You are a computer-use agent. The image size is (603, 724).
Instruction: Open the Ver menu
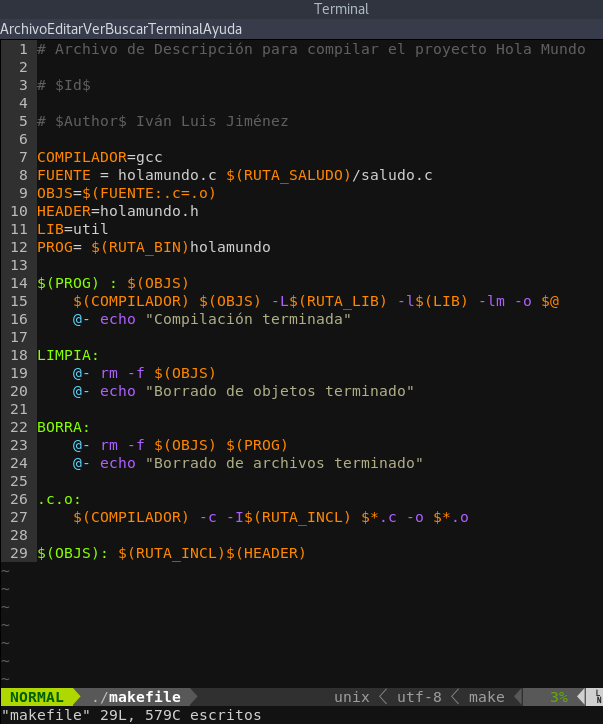[94, 29]
